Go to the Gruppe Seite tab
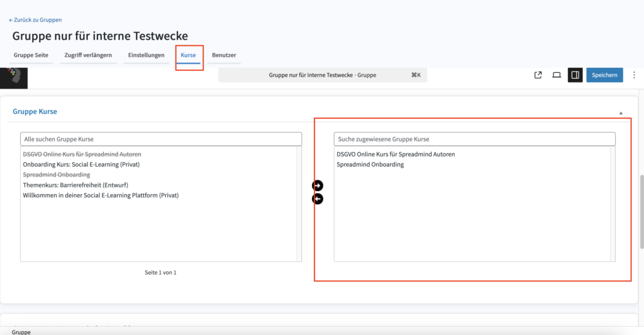 click(31, 55)
